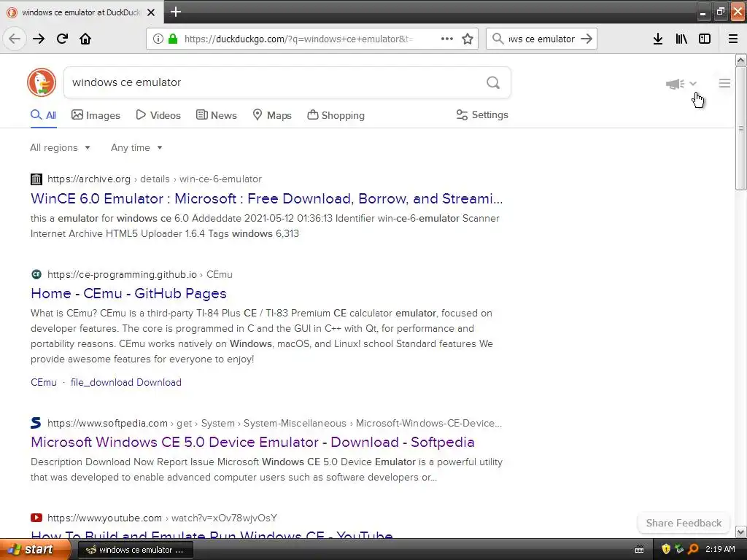Click the megaphone announcements icon

point(675,84)
